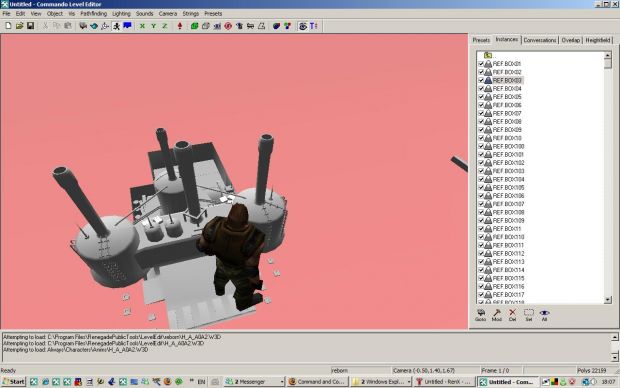The height and width of the screenshot is (388, 620).
Task: Switch to the Presets tab
Action: 481,40
